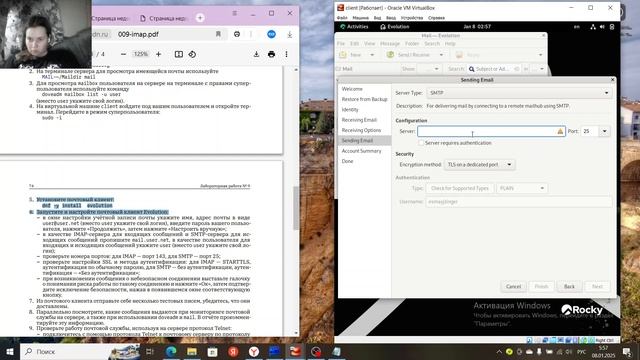This screenshot has height=360, width=640.
Task: Open Yandex browser red Y taskbar icon
Action: click(x=253, y=351)
